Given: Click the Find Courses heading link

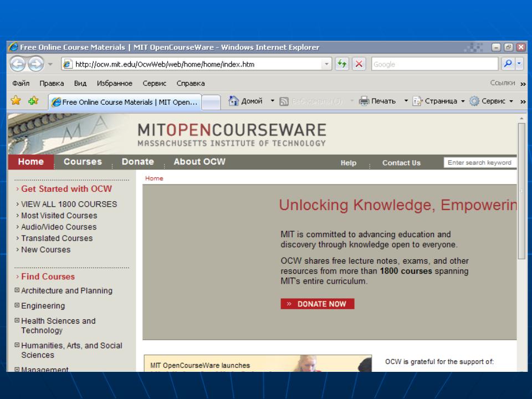Looking at the screenshot, I should click(48, 277).
